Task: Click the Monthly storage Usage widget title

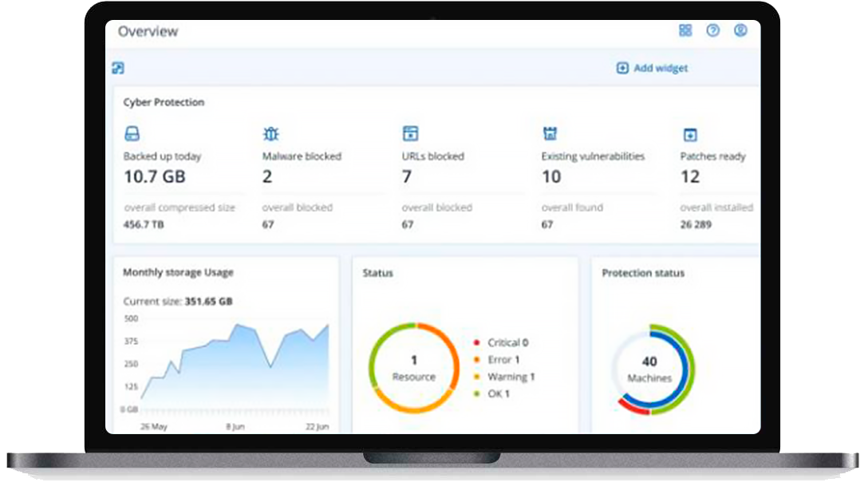Action: tap(178, 272)
